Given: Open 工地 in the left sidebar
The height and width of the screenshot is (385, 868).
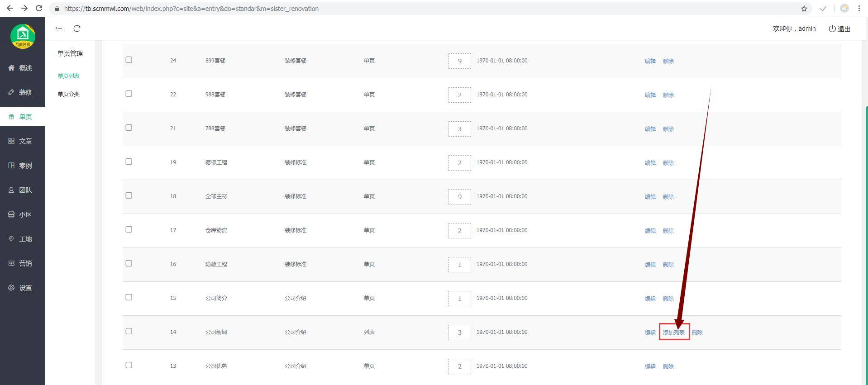Looking at the screenshot, I should point(23,239).
